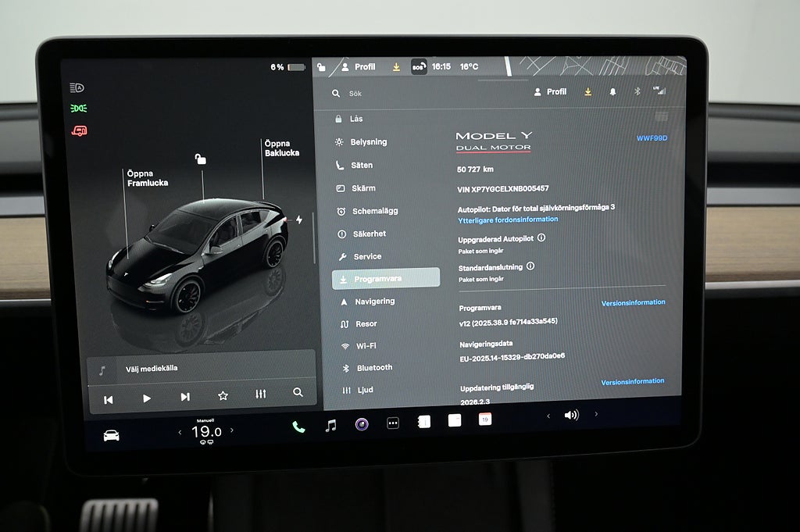Open Ytterligare fordonsinformation link
Image resolution: width=800 pixels, height=532 pixels.
(x=508, y=220)
